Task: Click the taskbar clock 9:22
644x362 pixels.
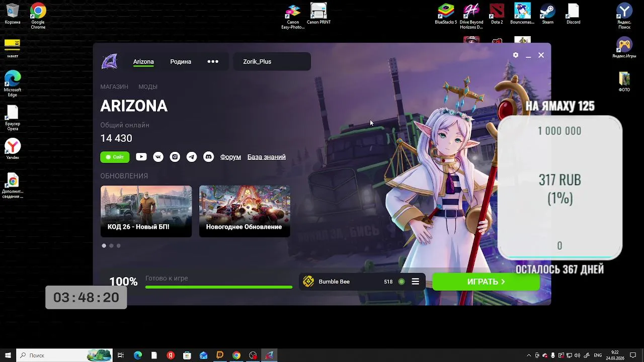Action: point(615,355)
